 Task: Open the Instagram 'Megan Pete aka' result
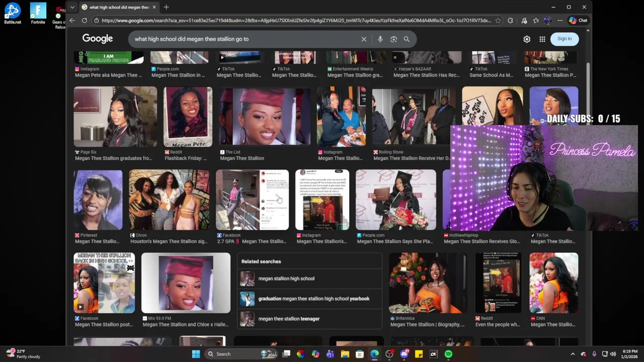(x=108, y=75)
